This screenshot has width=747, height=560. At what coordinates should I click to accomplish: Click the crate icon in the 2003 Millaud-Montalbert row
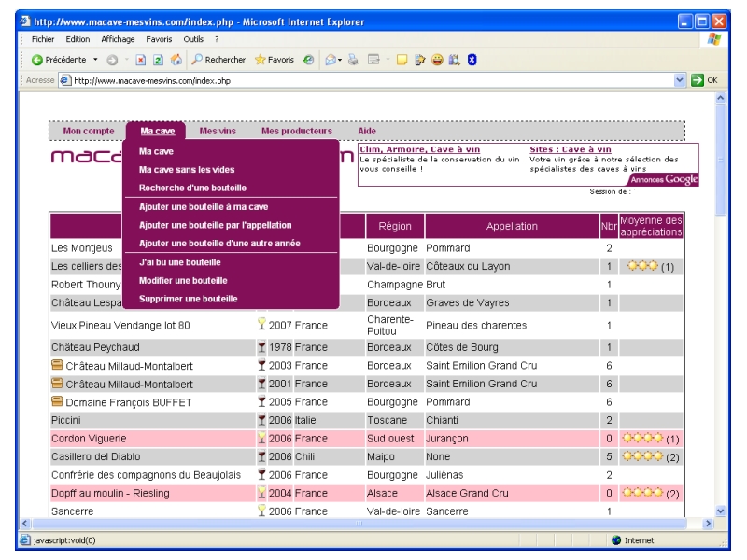57,365
